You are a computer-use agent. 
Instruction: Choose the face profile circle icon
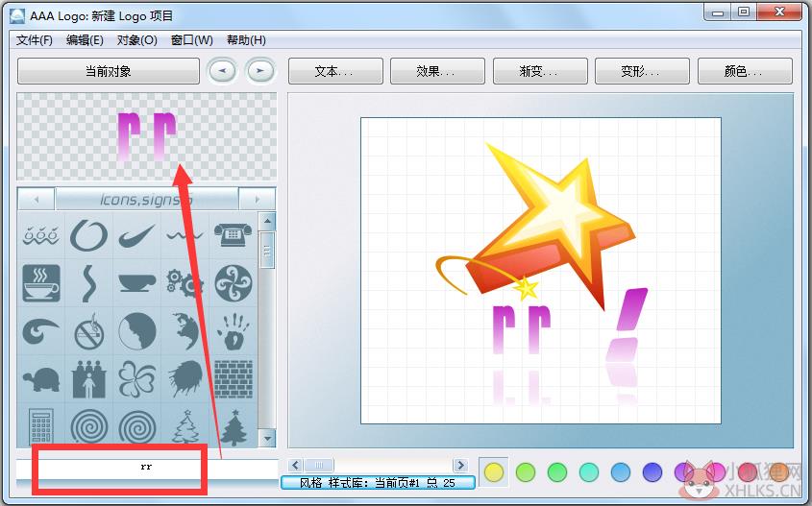pos(136,331)
